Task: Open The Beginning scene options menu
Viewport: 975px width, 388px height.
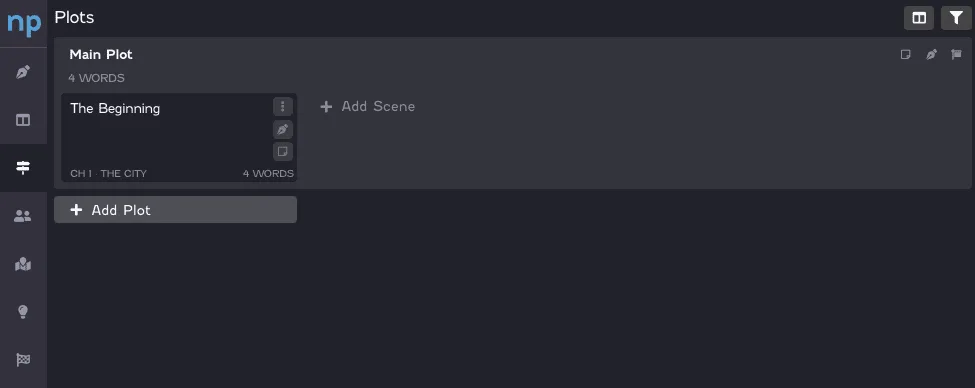Action: click(x=283, y=106)
